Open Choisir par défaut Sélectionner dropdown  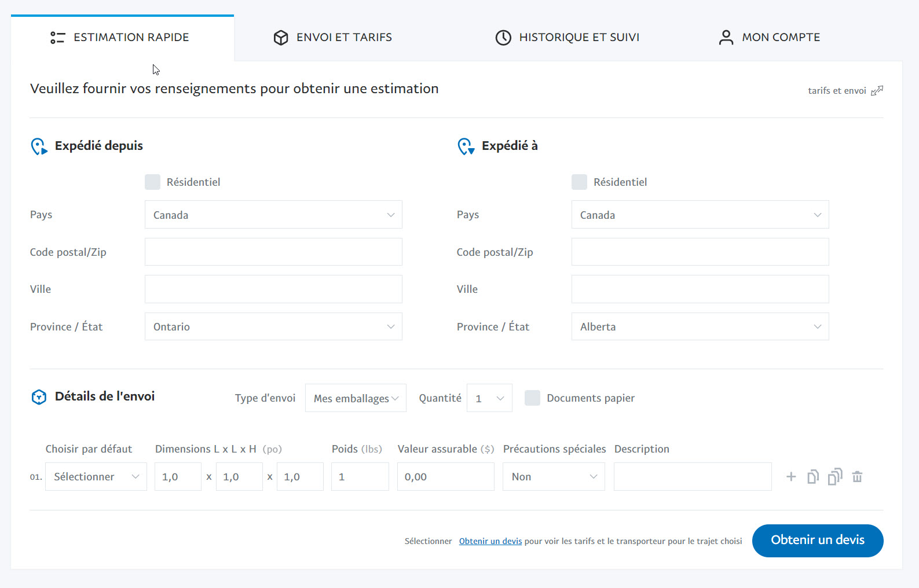click(96, 477)
